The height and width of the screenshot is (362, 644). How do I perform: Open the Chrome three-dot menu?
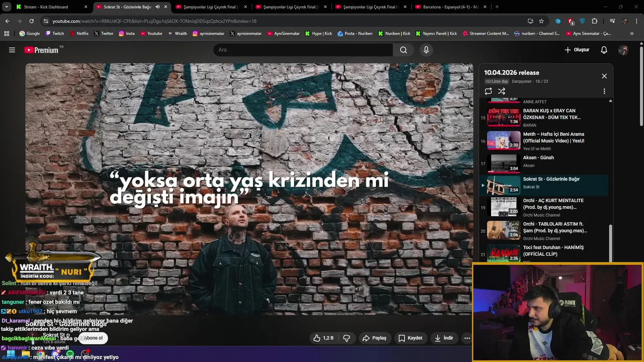click(636, 21)
